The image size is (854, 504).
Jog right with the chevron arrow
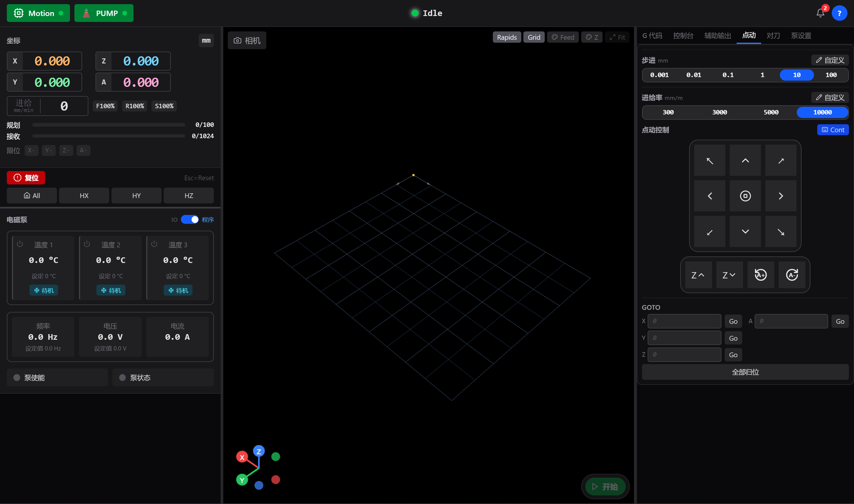tap(781, 196)
